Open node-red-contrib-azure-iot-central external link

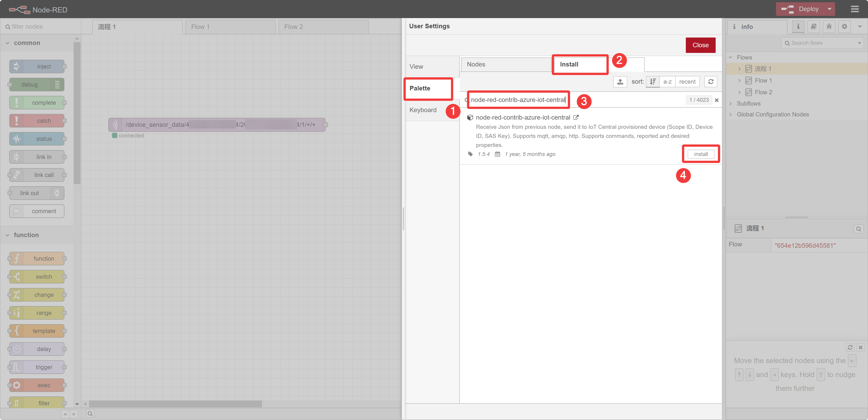(576, 117)
